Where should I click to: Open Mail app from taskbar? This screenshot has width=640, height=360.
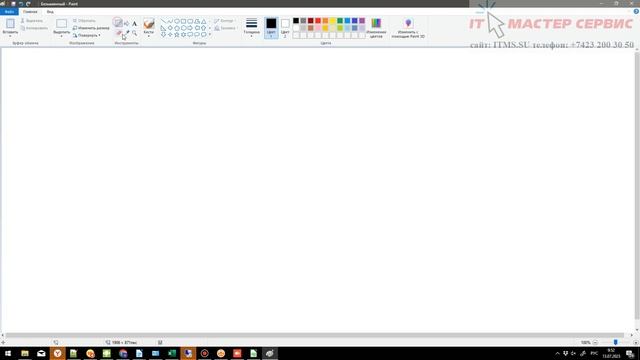pyautogui.click(x=41, y=353)
